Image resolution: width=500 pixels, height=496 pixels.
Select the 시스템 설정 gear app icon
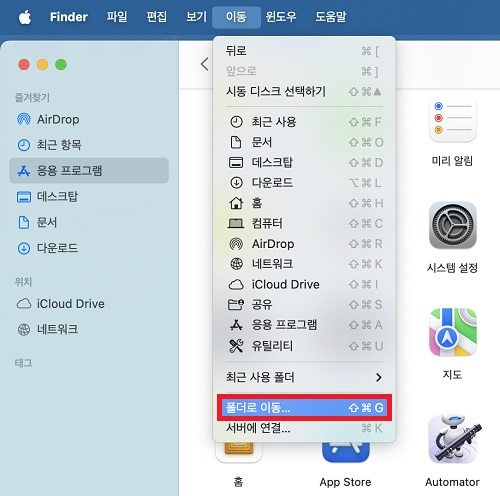tap(452, 225)
